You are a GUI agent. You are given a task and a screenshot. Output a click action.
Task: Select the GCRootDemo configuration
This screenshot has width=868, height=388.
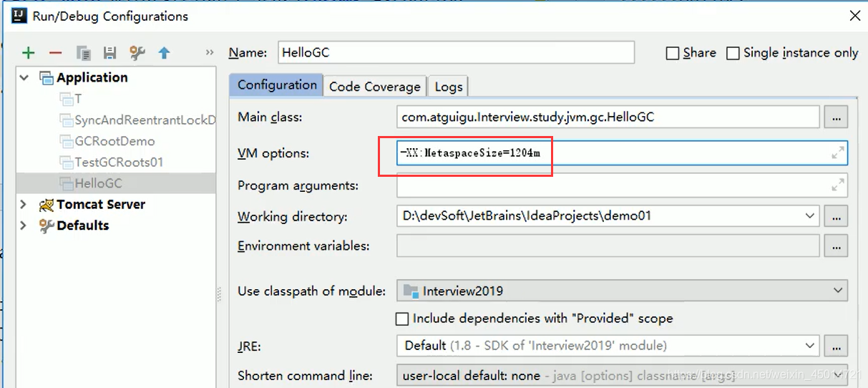(x=107, y=141)
